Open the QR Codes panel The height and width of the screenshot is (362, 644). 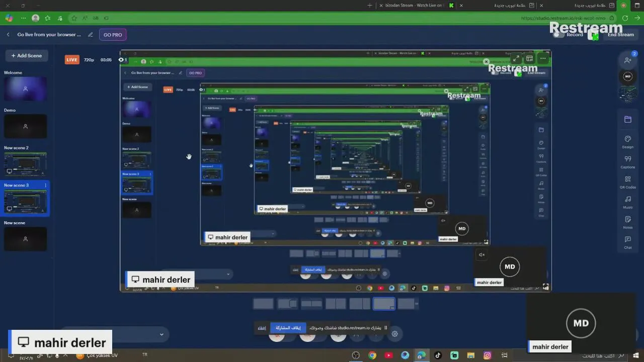click(x=627, y=182)
